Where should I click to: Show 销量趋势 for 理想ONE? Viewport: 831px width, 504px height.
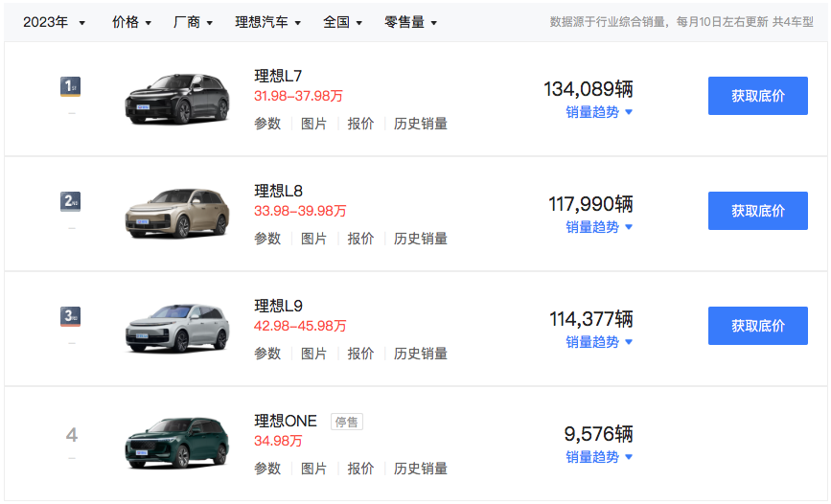pos(599,457)
